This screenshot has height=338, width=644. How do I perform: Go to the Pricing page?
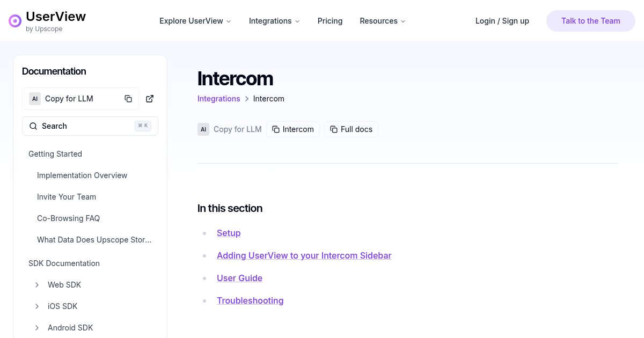pos(330,21)
